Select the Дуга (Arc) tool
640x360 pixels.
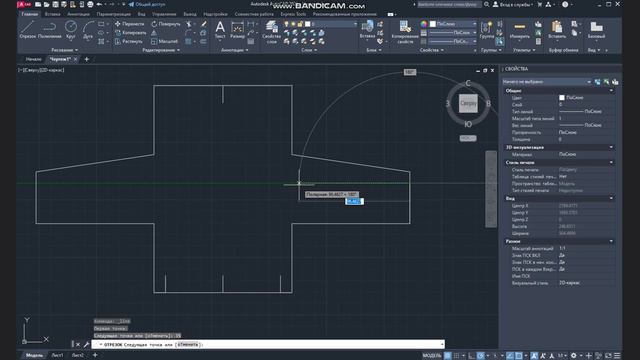[x=88, y=29]
